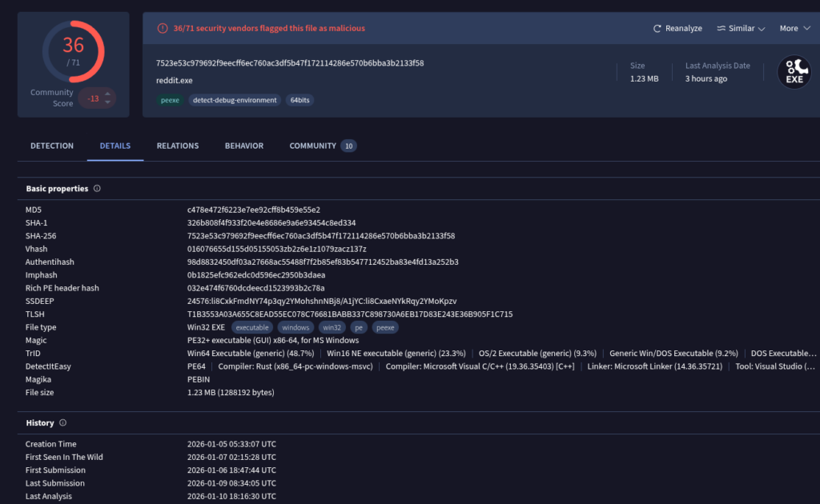The height and width of the screenshot is (504, 820).
Task: Click info icon next to Basic properties
Action: 98,189
